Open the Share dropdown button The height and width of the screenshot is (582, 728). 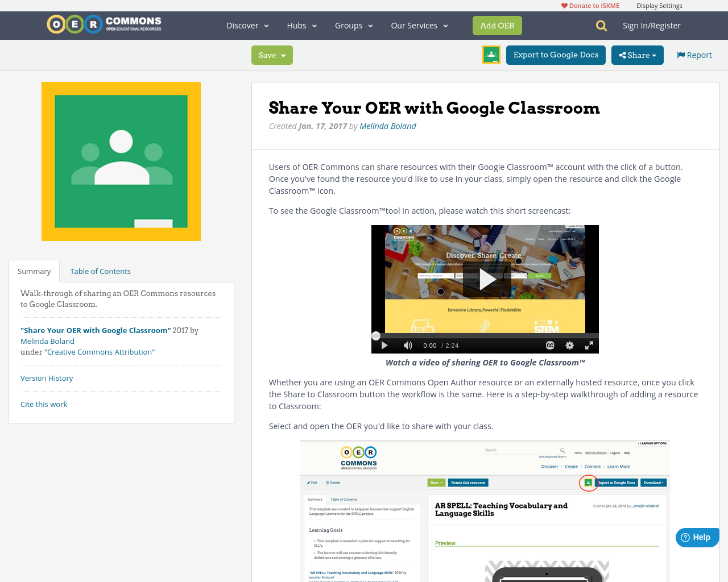click(x=637, y=54)
